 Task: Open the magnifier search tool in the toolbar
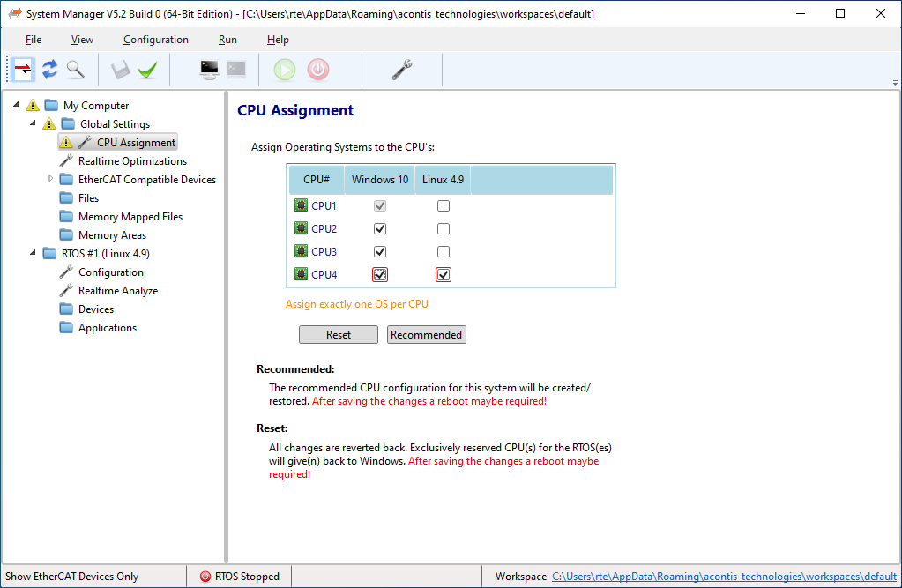(x=75, y=70)
